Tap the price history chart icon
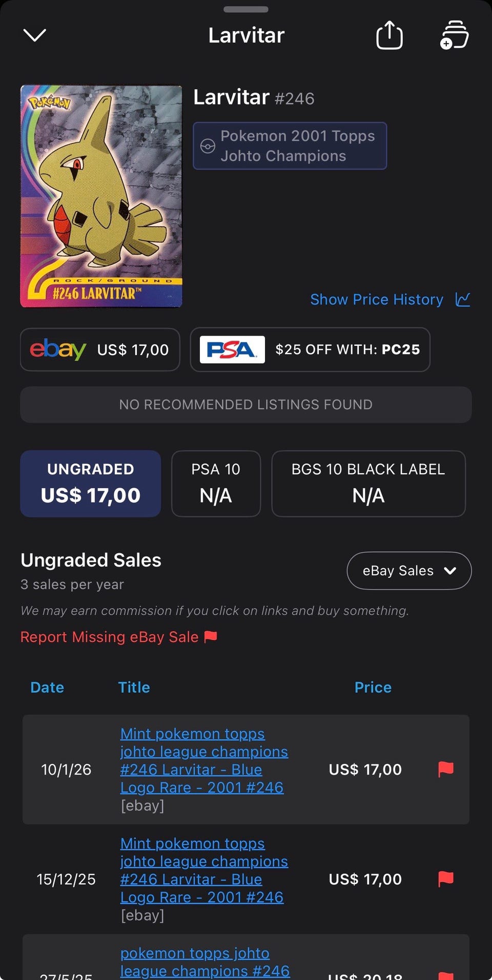Image resolution: width=492 pixels, height=980 pixels. click(463, 299)
